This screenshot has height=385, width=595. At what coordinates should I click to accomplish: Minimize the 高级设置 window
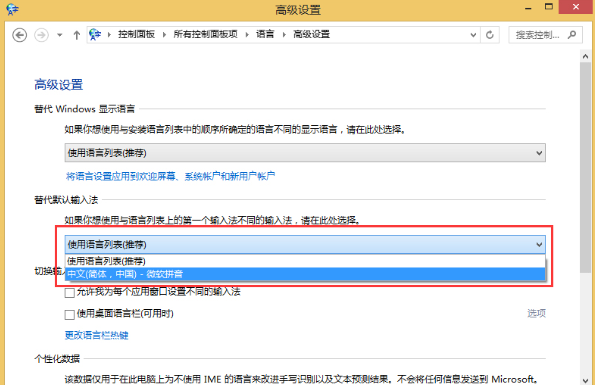pos(528,8)
